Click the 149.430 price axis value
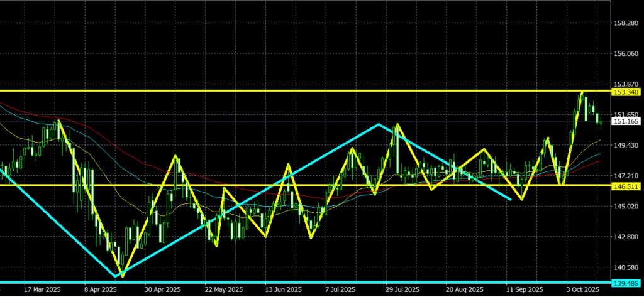644x297 pixels. tap(625, 146)
